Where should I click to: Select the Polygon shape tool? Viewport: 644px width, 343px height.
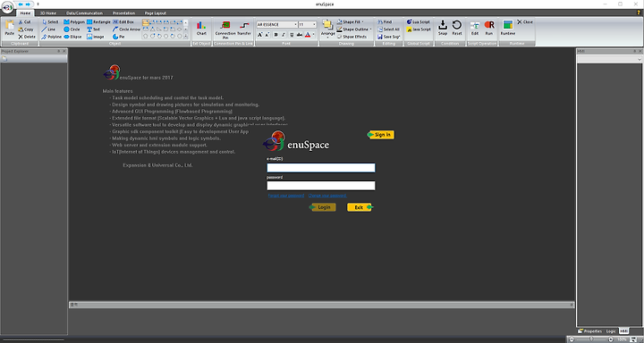74,21
